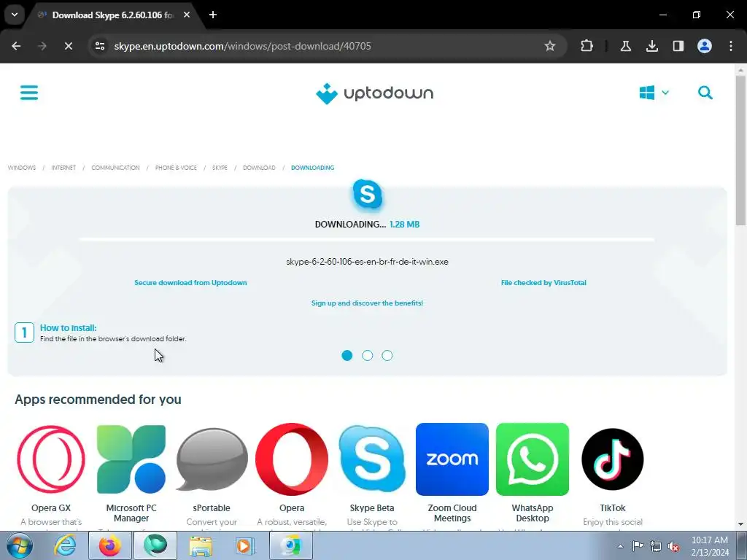Show hidden system tray icons
The width and height of the screenshot is (747, 560).
pyautogui.click(x=620, y=546)
